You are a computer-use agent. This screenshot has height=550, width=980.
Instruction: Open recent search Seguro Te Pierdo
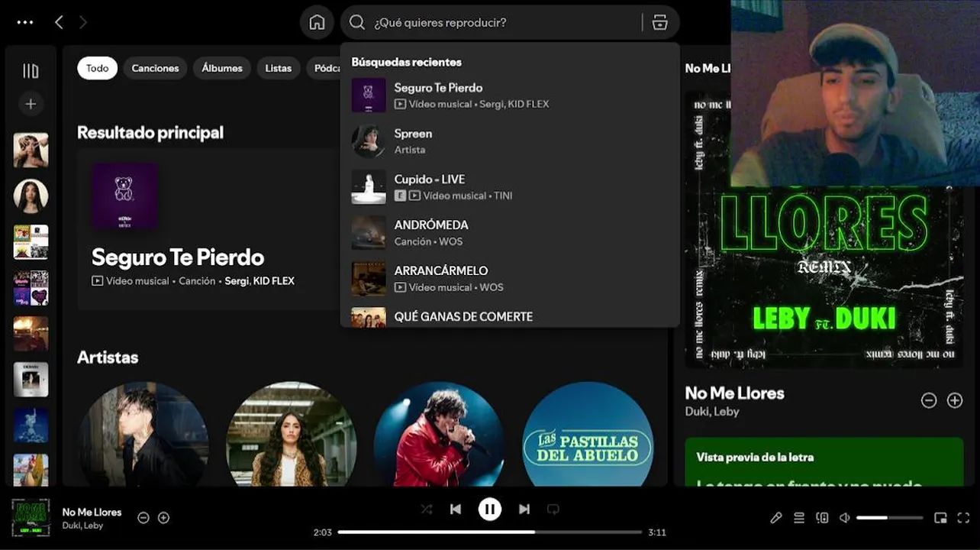(510, 95)
